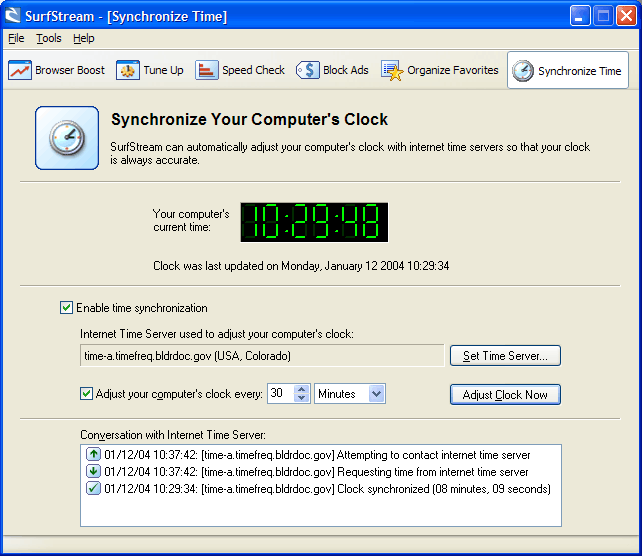Click the Organize Favorites star icon
642x556 pixels.
pos(392,70)
